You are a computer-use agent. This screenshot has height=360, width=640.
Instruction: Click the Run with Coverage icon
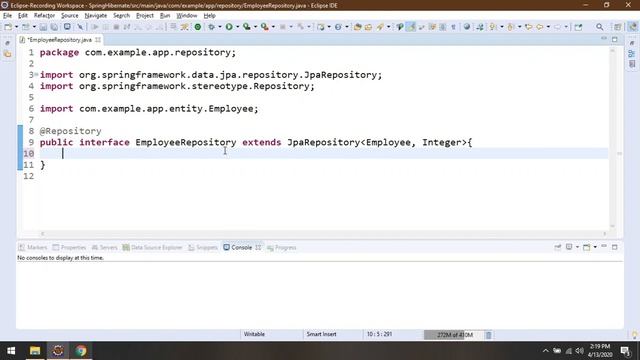click(x=247, y=27)
